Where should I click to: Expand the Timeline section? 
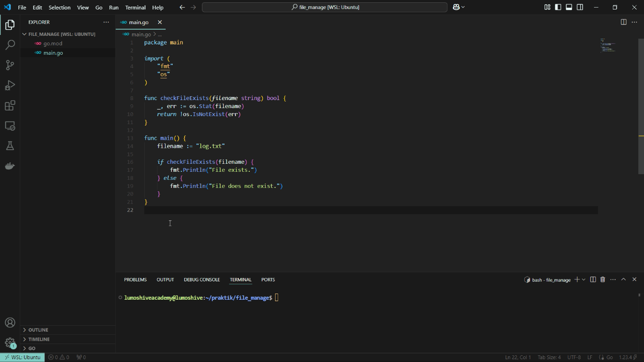[39, 339]
